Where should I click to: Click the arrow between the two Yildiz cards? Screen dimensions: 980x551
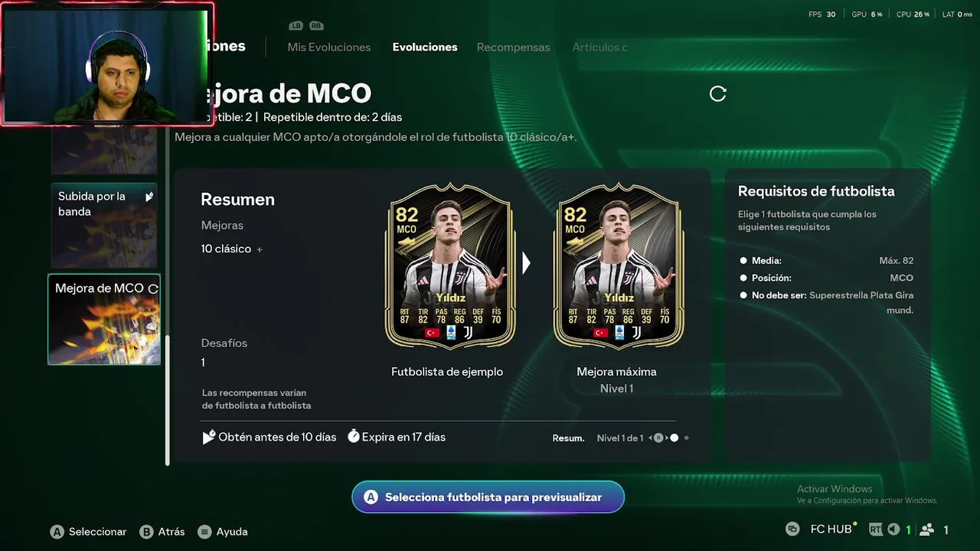pyautogui.click(x=526, y=263)
